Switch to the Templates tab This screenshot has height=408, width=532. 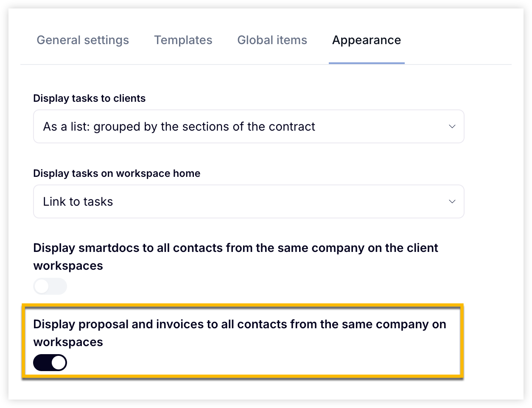pos(183,40)
